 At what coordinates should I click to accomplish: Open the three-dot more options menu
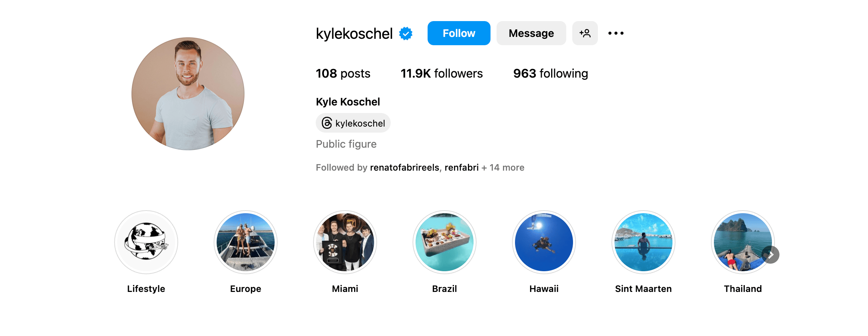coord(616,33)
